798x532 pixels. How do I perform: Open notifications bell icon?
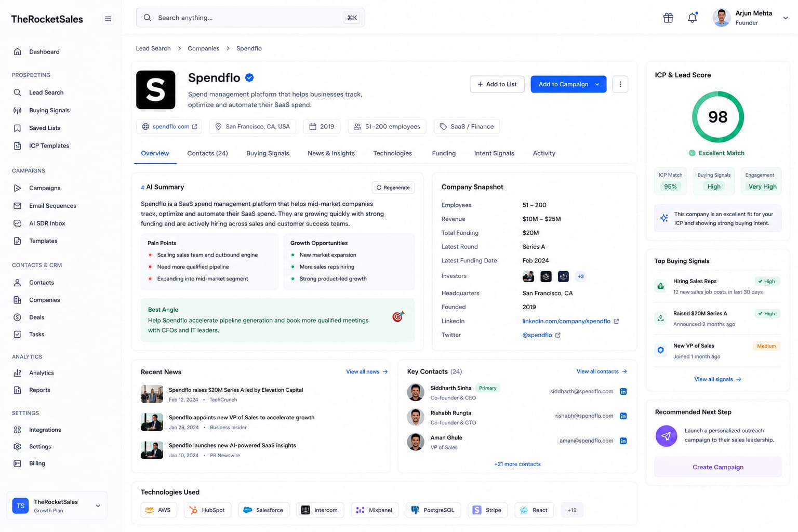(x=693, y=18)
